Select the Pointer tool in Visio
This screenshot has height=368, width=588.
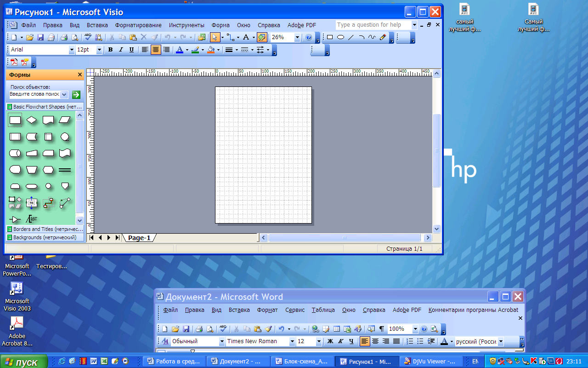[x=214, y=37]
